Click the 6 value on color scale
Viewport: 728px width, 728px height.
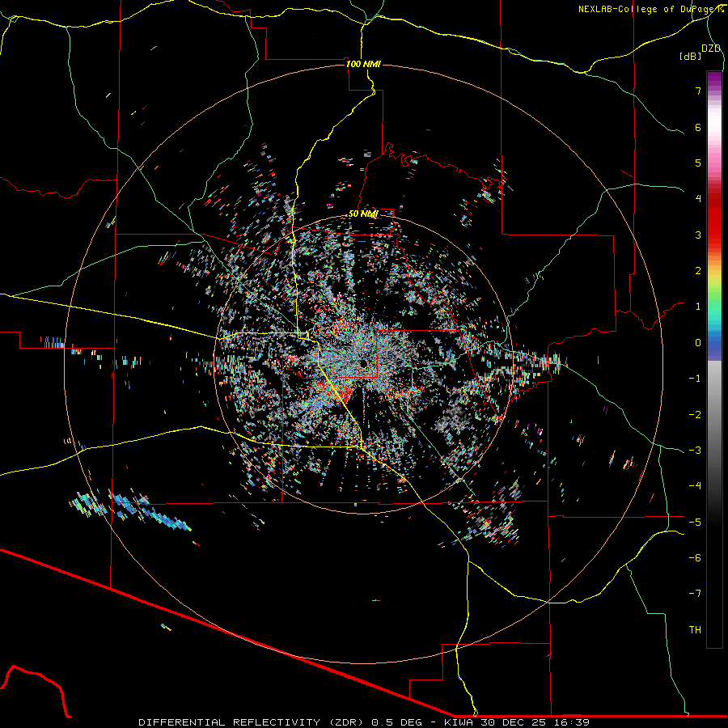(x=698, y=127)
